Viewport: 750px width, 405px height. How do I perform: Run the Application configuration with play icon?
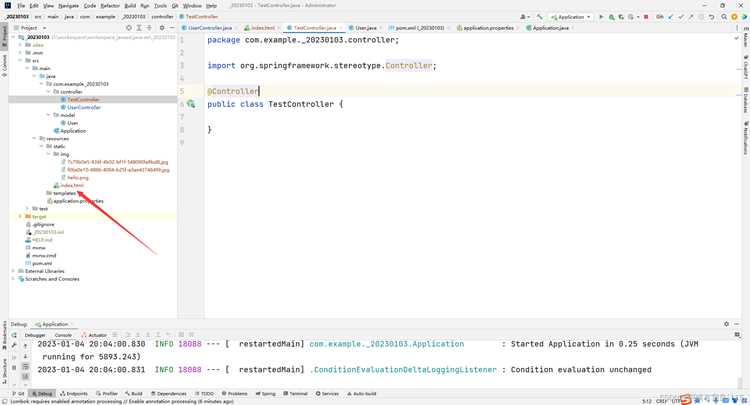point(601,17)
